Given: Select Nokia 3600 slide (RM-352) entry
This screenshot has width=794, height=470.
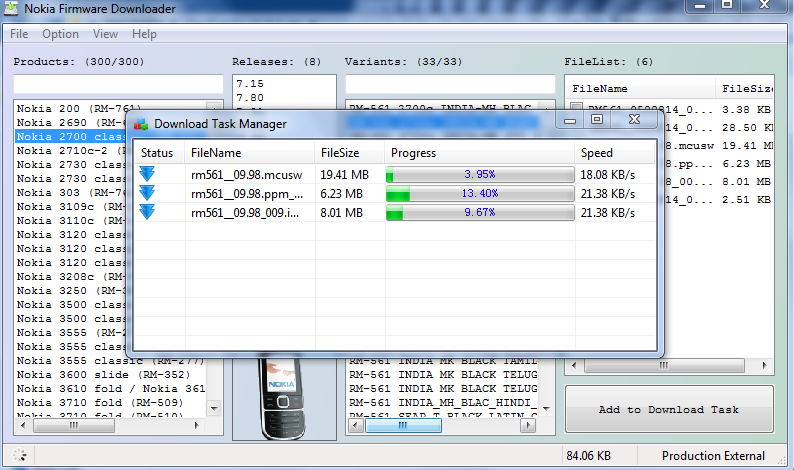Looking at the screenshot, I should click(103, 375).
